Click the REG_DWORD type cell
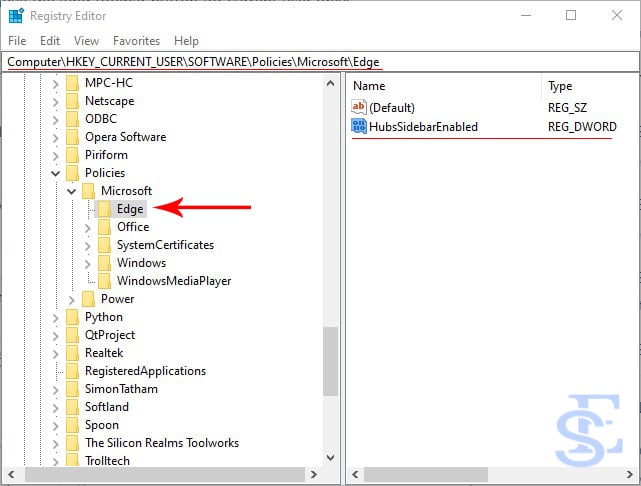Viewport: 641px width, 486px height. 582,127
